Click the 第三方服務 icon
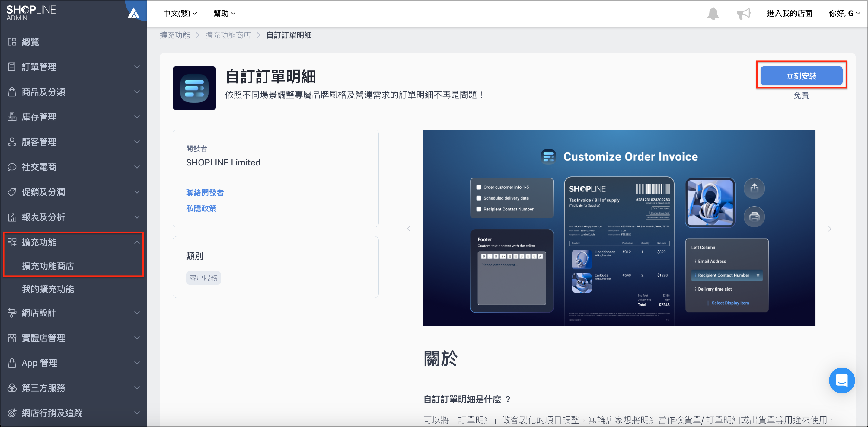 pyautogui.click(x=12, y=388)
